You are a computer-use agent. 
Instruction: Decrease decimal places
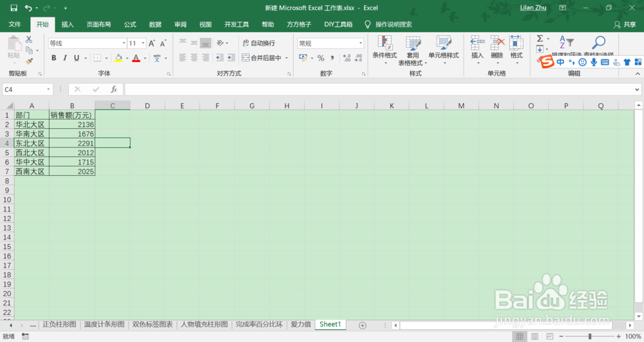pyautogui.click(x=358, y=58)
